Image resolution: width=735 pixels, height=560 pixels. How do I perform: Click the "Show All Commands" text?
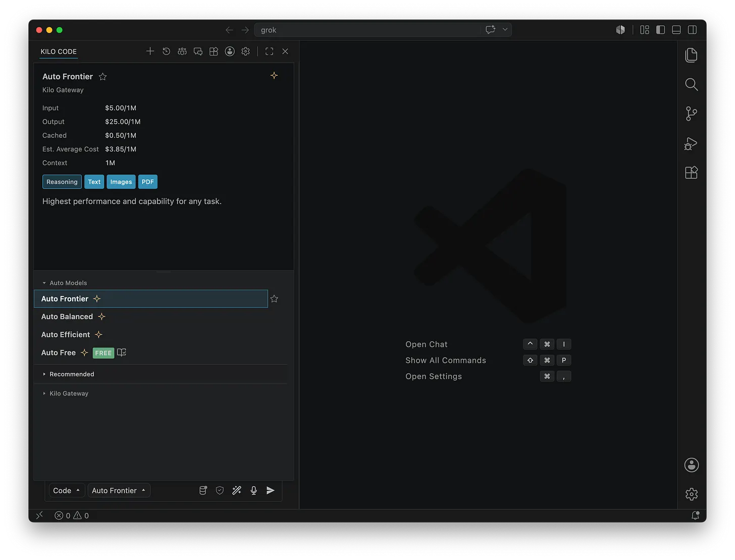coord(446,361)
